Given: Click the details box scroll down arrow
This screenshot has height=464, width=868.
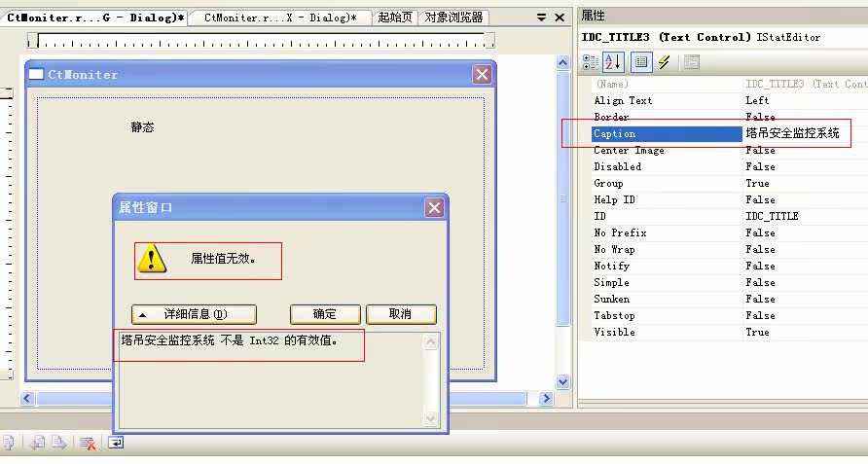Looking at the screenshot, I should point(431,419).
